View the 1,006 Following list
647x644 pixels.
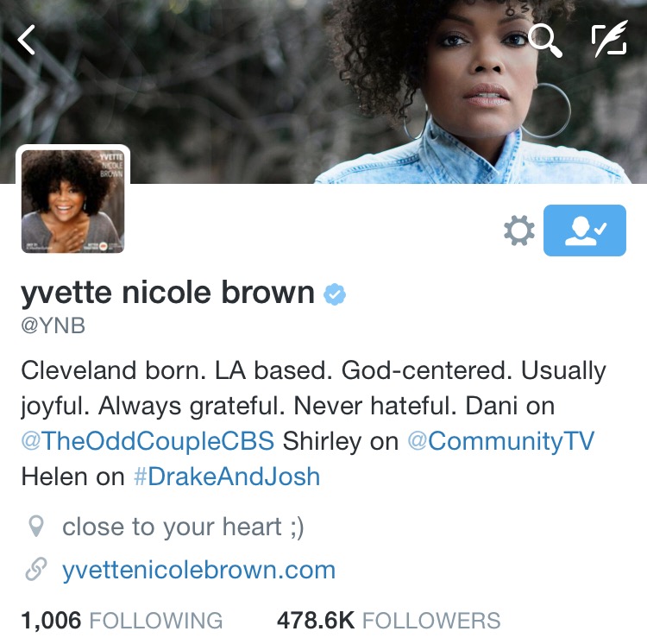(x=122, y=621)
